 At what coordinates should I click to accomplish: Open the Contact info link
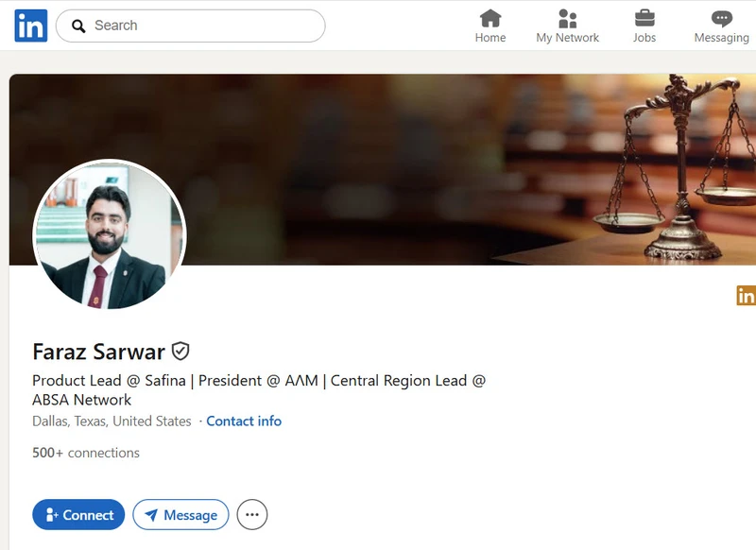244,421
